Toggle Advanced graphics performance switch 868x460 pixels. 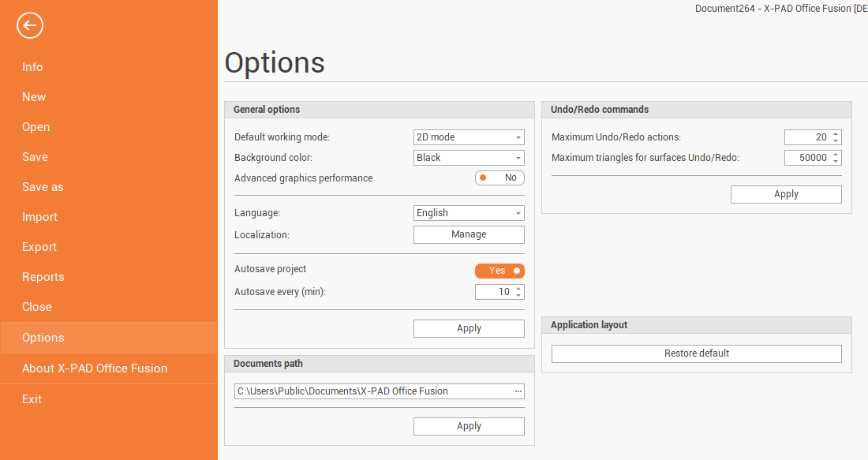pos(499,178)
